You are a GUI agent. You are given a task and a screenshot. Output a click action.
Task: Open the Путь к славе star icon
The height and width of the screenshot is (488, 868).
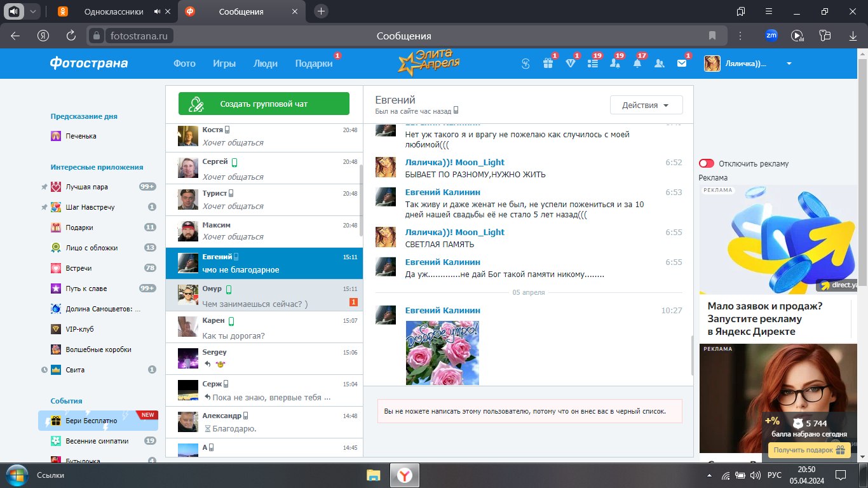click(56, 288)
